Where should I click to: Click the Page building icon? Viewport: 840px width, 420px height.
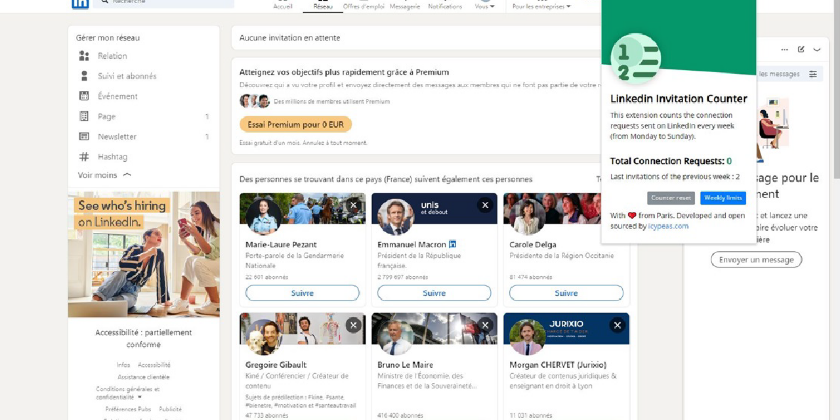84,116
